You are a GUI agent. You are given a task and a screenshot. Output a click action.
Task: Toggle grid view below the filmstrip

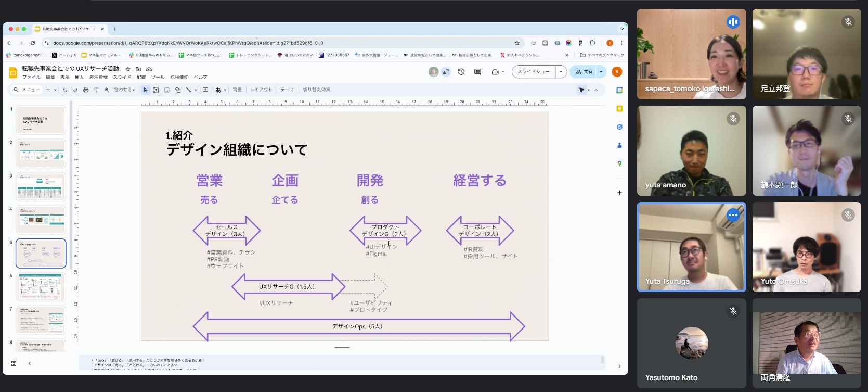(14, 363)
